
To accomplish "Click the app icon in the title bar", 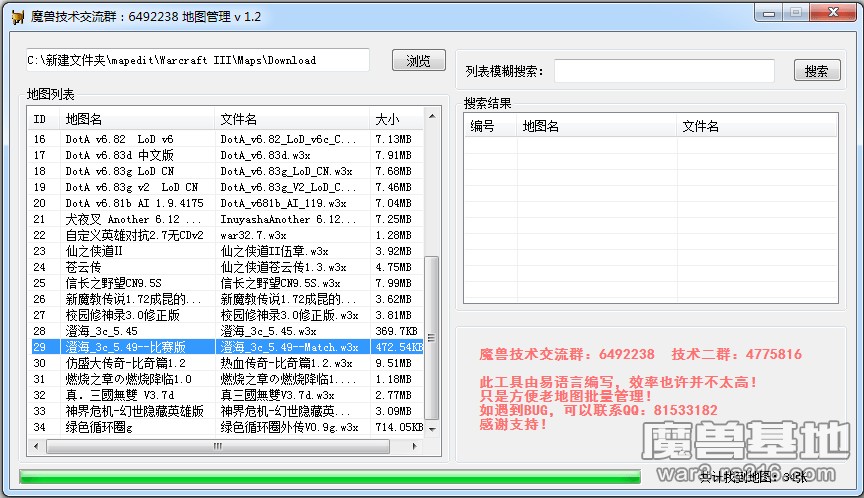I will click(16, 16).
